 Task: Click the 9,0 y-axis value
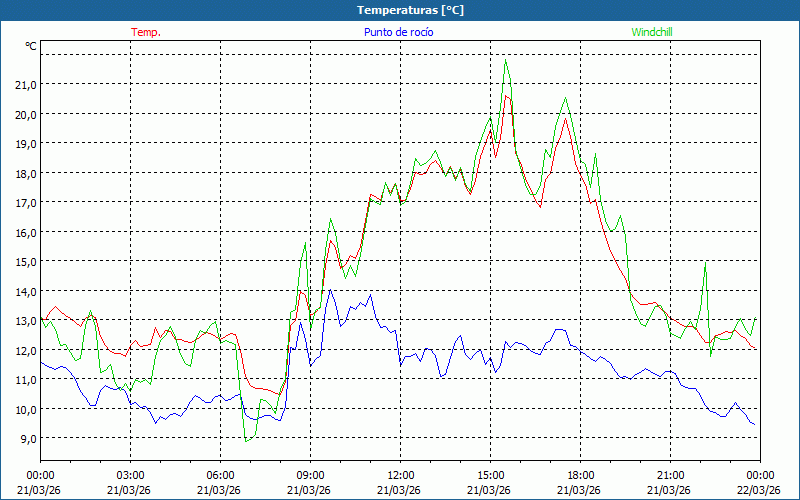coord(26,438)
